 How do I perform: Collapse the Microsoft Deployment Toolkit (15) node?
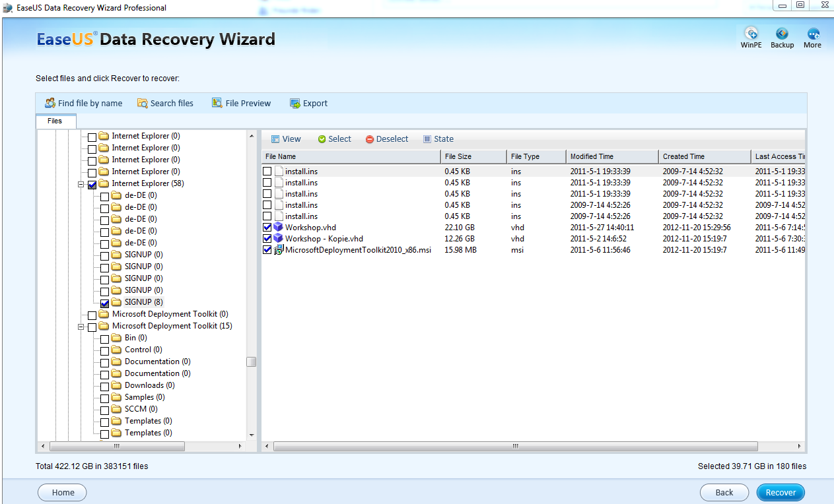[81, 327]
